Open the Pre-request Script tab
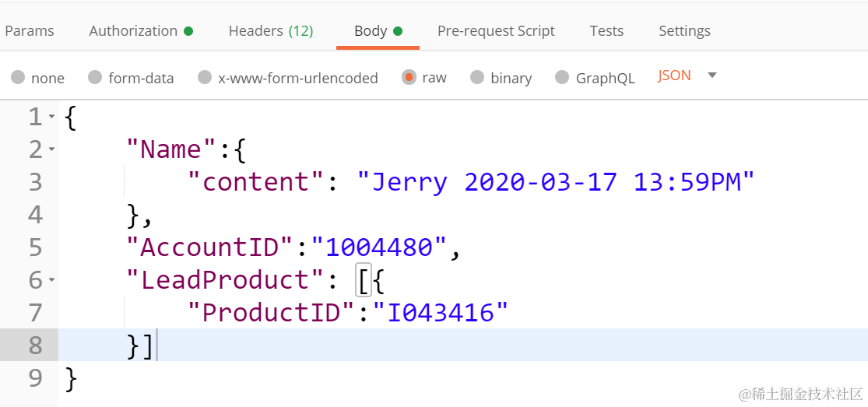868x407 pixels. pos(496,31)
